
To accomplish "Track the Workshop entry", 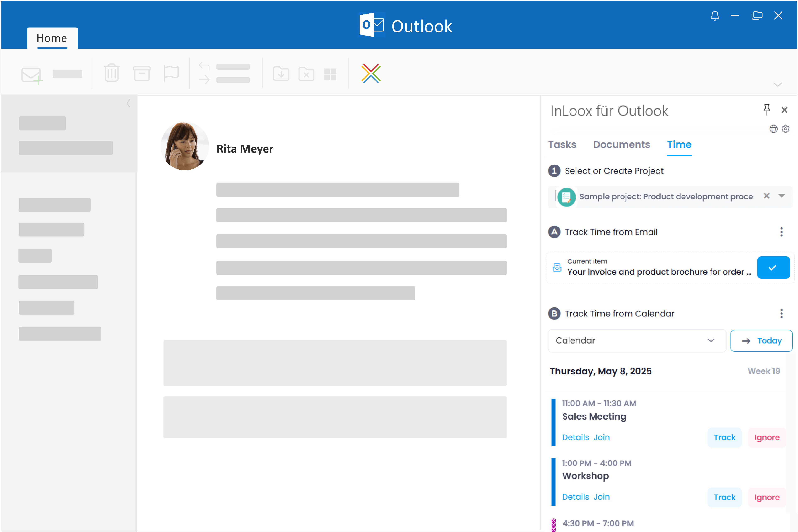I will [724, 497].
